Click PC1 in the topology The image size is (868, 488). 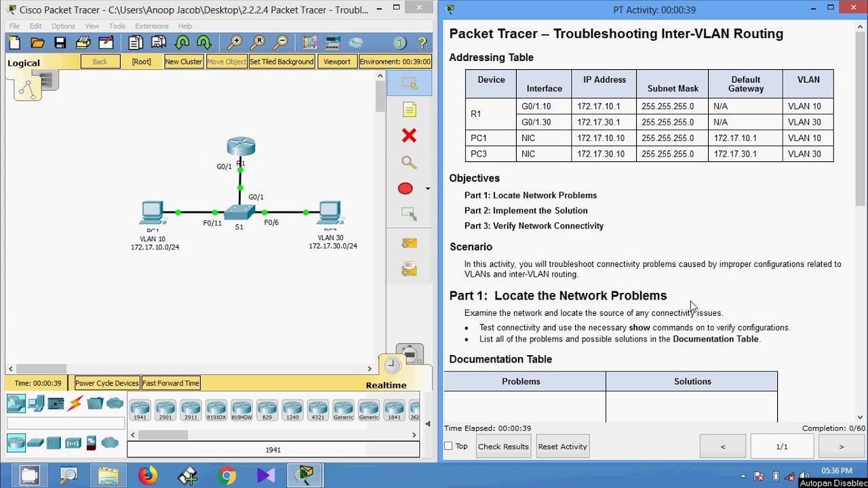coord(153,212)
